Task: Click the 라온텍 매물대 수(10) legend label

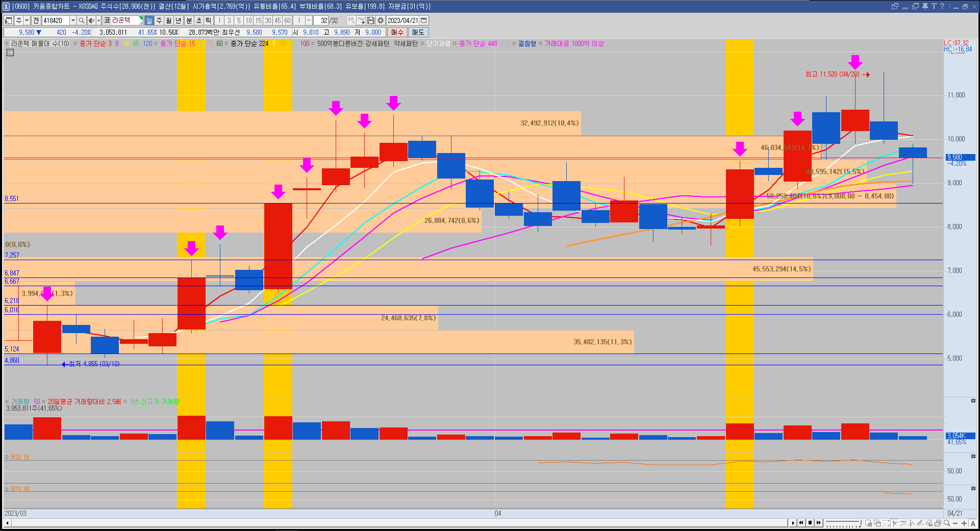Action: point(40,44)
